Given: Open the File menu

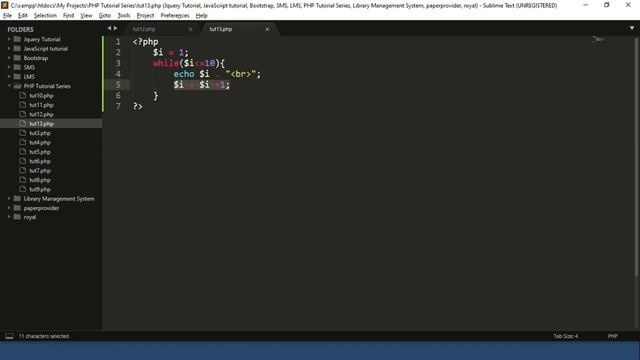Looking at the screenshot, I should click(7, 16).
